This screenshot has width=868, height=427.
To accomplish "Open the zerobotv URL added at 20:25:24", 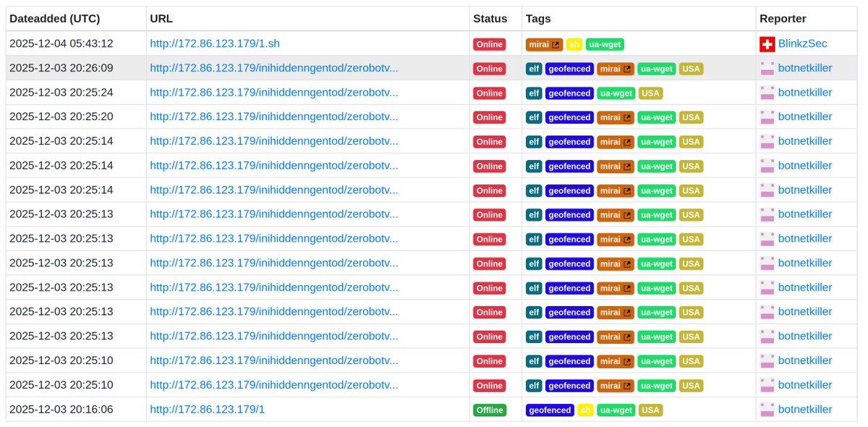I will pyautogui.click(x=274, y=93).
